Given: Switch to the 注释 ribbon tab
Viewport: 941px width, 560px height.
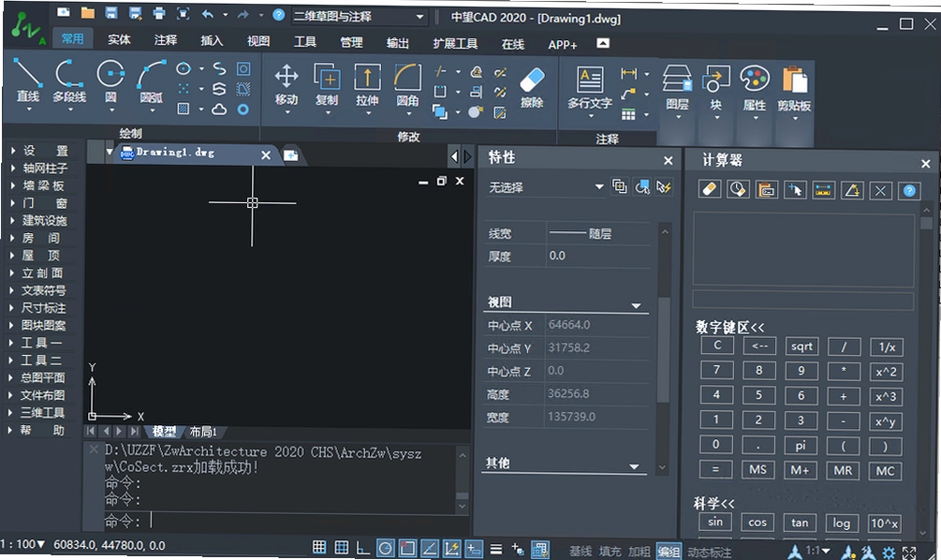Looking at the screenshot, I should point(165,39).
